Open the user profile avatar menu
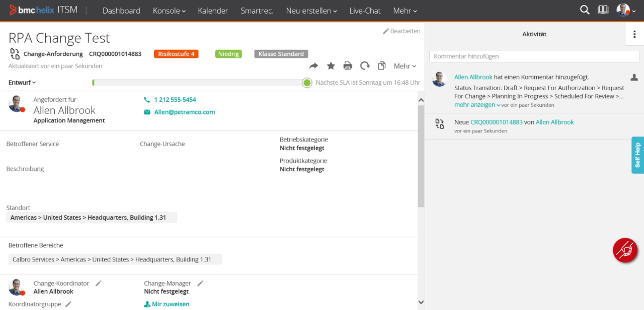Image resolution: width=644 pixels, height=310 pixels. 626,10
